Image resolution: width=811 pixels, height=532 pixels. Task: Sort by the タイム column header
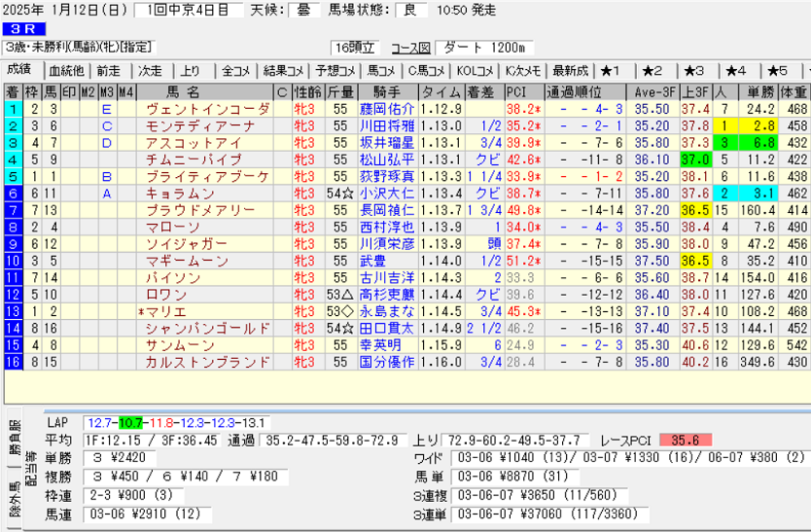click(441, 91)
